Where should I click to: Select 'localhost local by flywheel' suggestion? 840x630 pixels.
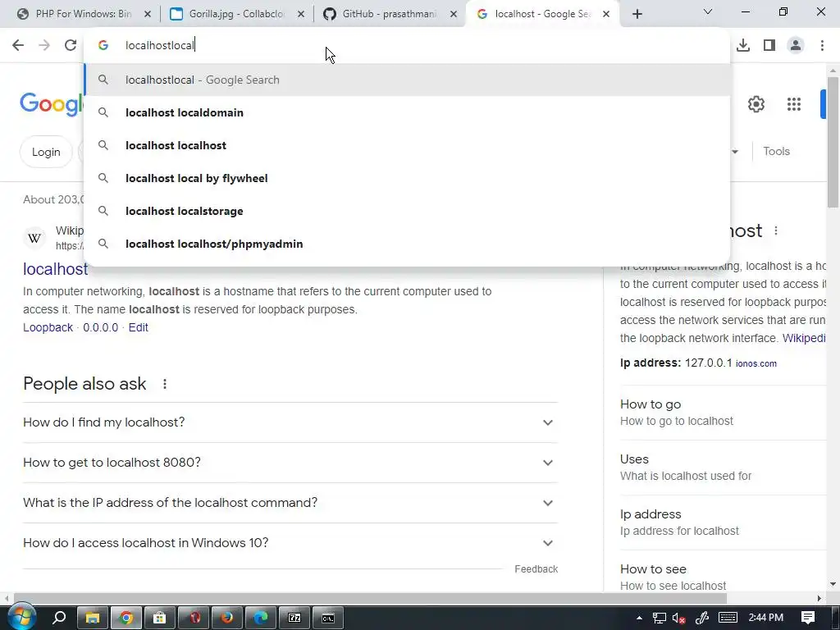pyautogui.click(x=407, y=178)
